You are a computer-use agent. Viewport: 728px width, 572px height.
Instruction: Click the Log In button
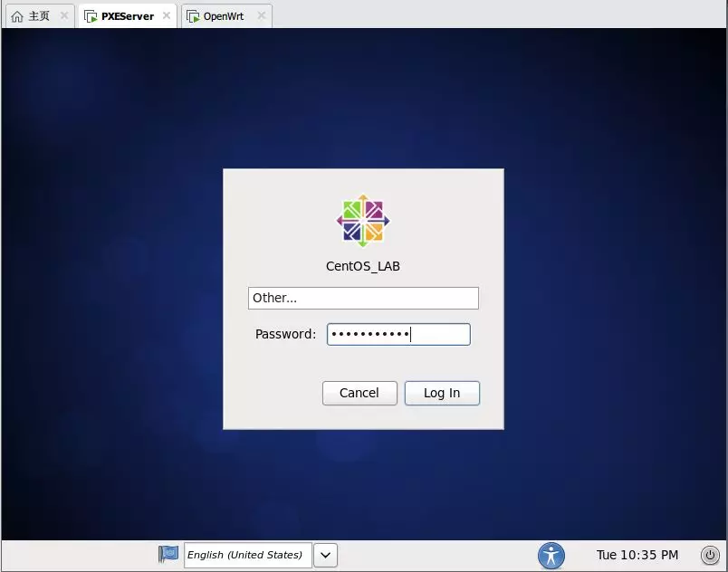(442, 393)
